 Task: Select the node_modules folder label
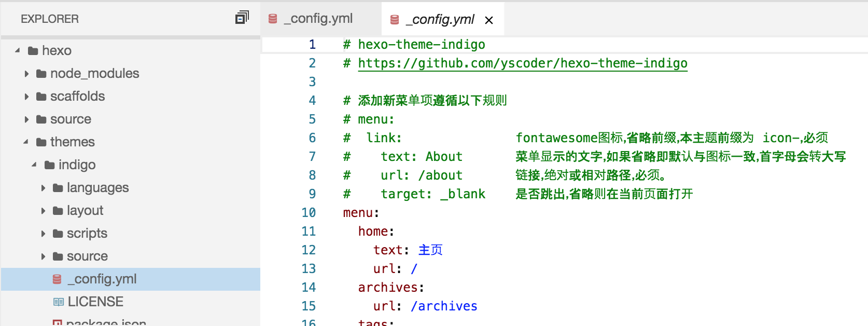point(95,74)
